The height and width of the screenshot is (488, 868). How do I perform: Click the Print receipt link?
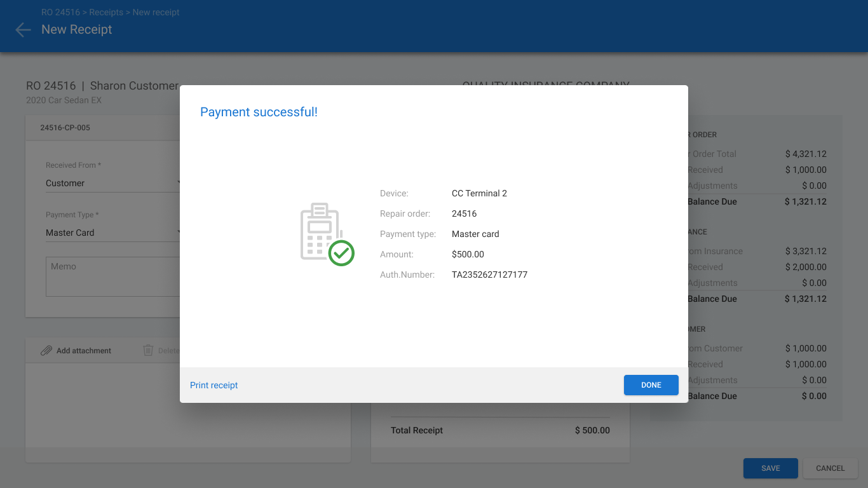[214, 385]
